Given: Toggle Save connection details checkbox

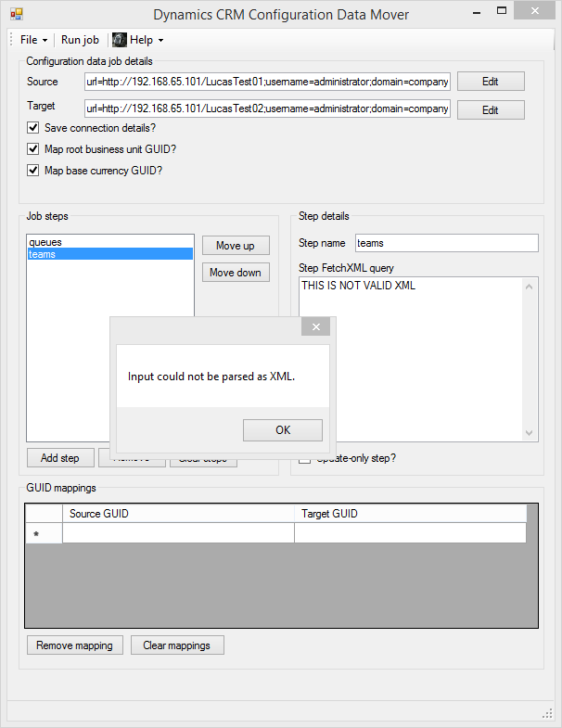Looking at the screenshot, I should tap(33, 128).
